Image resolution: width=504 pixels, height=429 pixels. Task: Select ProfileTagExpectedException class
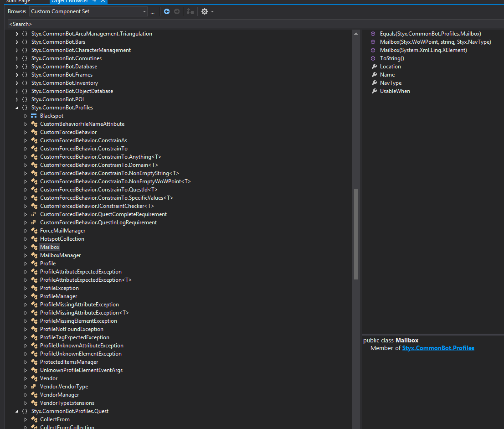pos(75,337)
